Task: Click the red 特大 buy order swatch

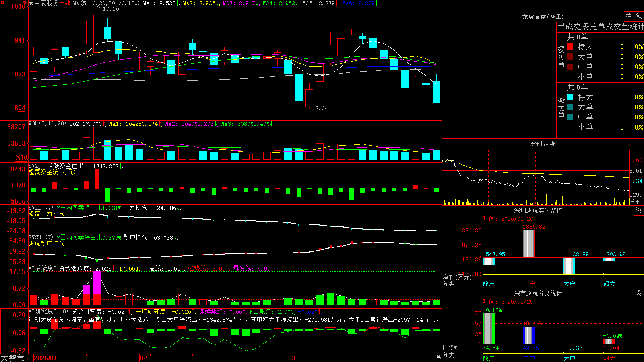Action: pyautogui.click(x=570, y=47)
